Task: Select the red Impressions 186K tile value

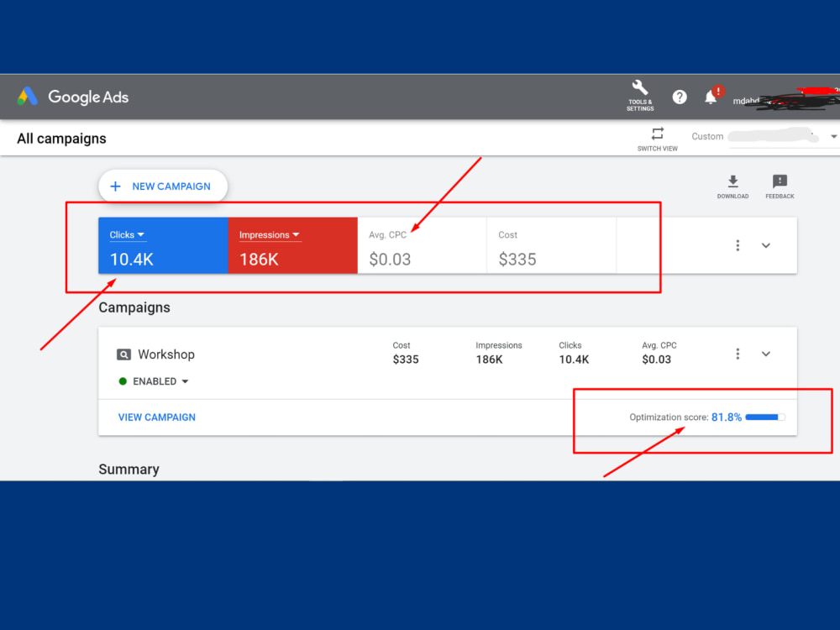Action: (259, 260)
